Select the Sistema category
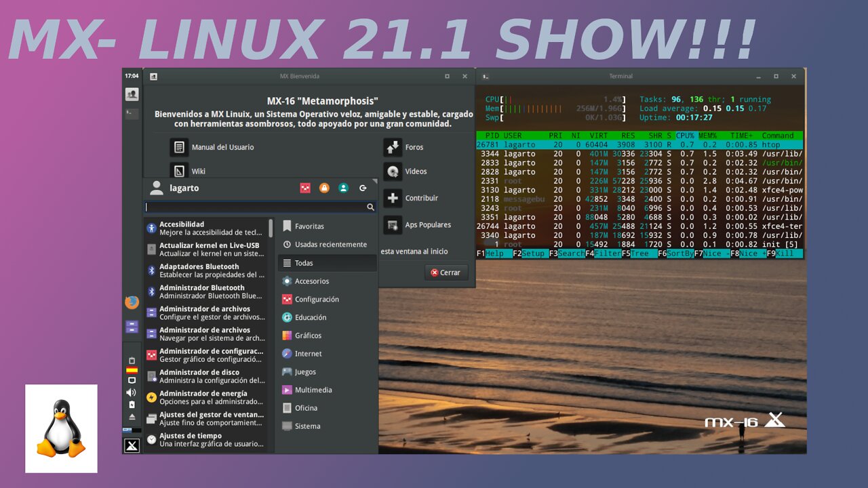 (328, 426)
